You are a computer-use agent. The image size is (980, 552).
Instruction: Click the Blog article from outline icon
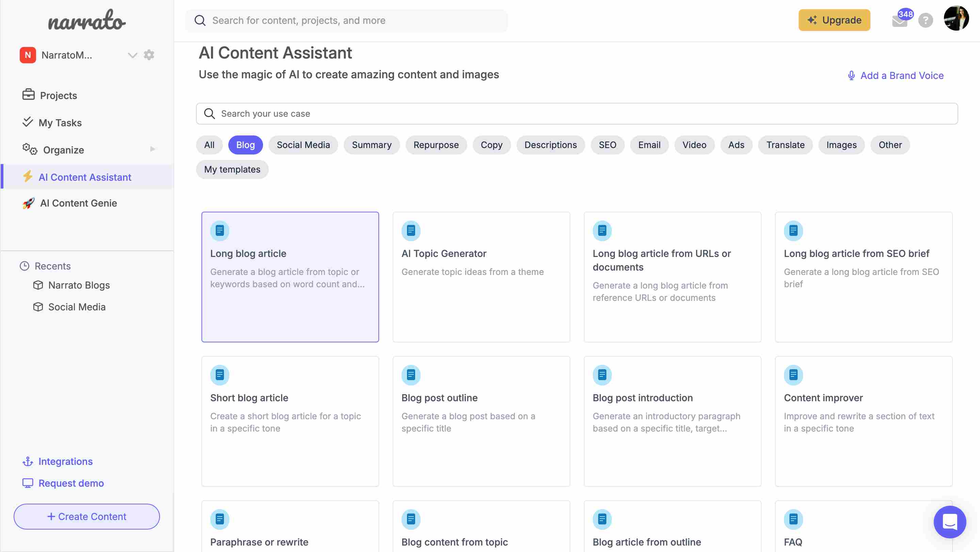point(602,519)
